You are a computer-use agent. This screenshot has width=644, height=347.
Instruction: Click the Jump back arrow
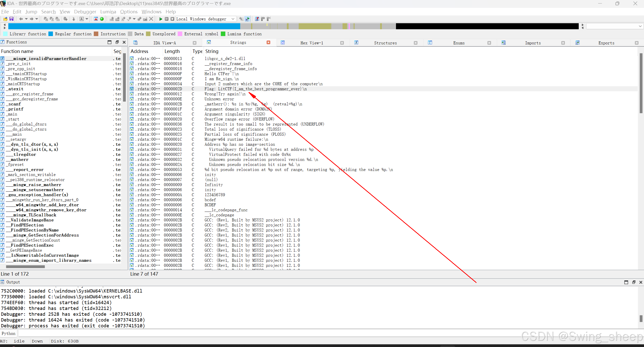coord(21,19)
